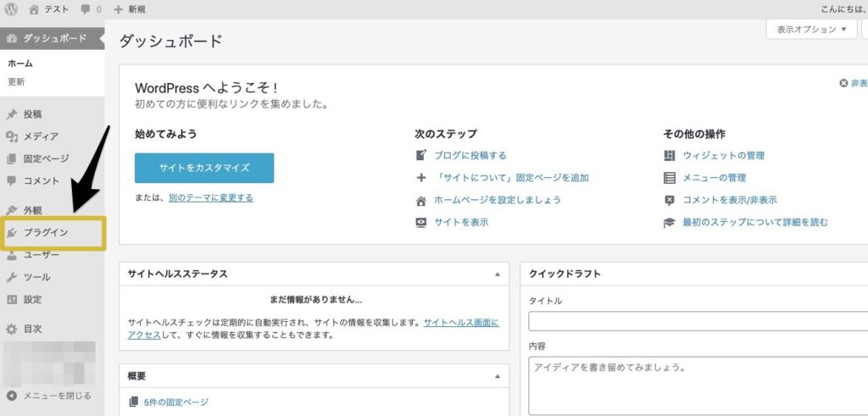Click the コメント speech bubble icon
Screen dimensions: 868x416
(x=12, y=181)
